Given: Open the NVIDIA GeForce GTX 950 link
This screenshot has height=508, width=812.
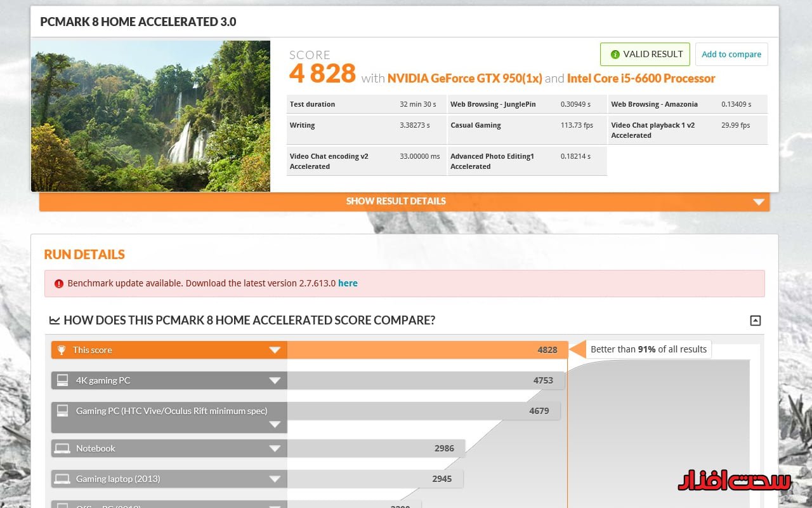Looking at the screenshot, I should pos(464,78).
